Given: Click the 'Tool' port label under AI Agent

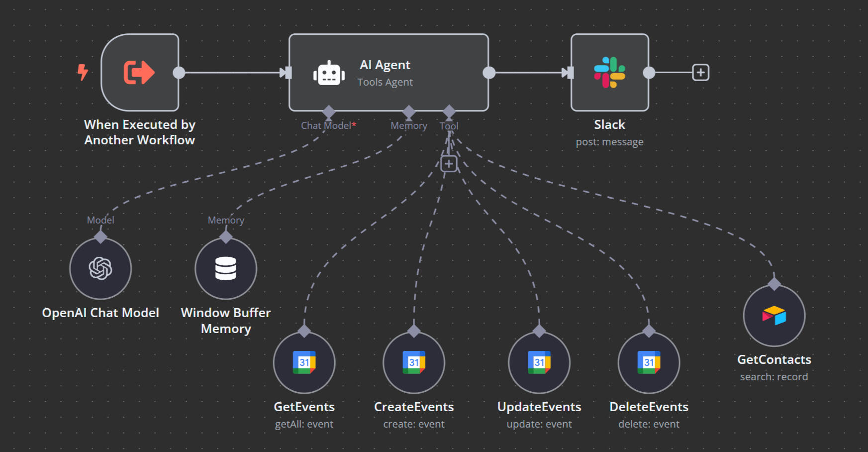Looking at the screenshot, I should [449, 126].
